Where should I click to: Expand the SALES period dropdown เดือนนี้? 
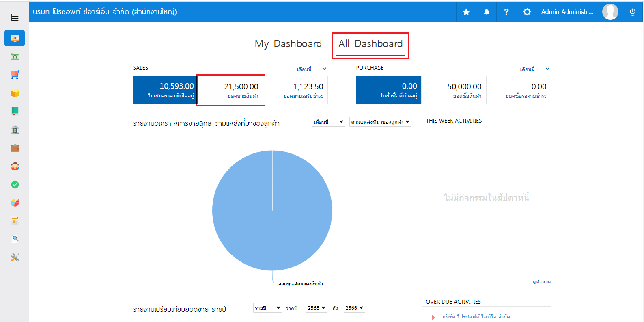[x=311, y=69]
